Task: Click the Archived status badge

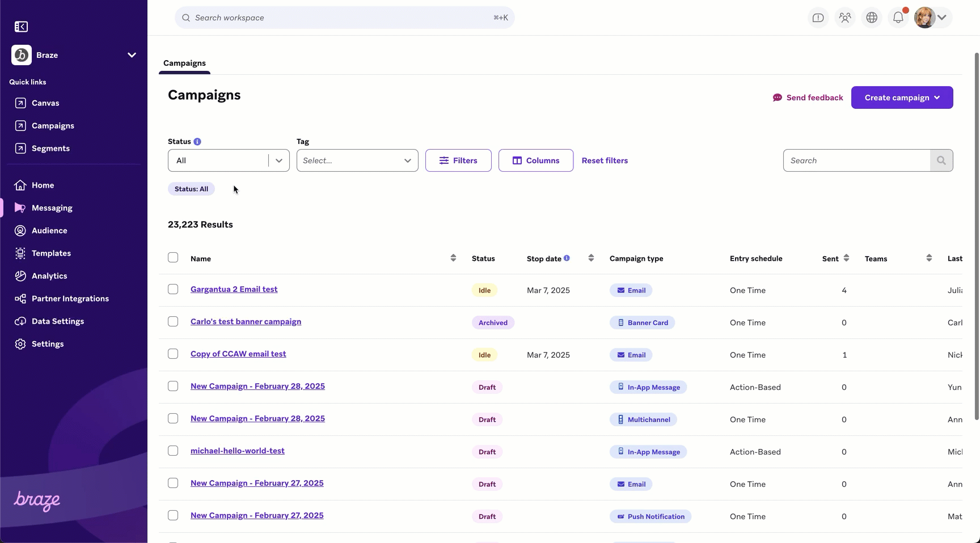Action: 493,323
